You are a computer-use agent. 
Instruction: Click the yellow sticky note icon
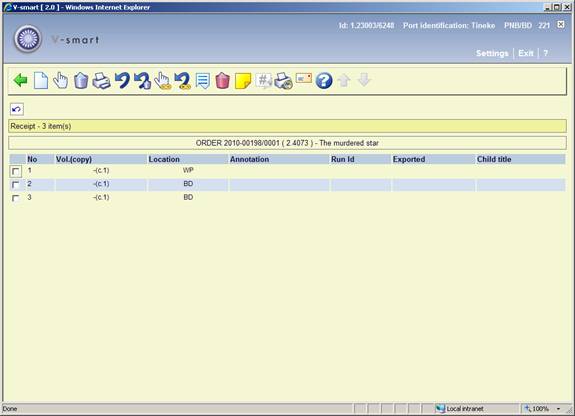coord(242,81)
